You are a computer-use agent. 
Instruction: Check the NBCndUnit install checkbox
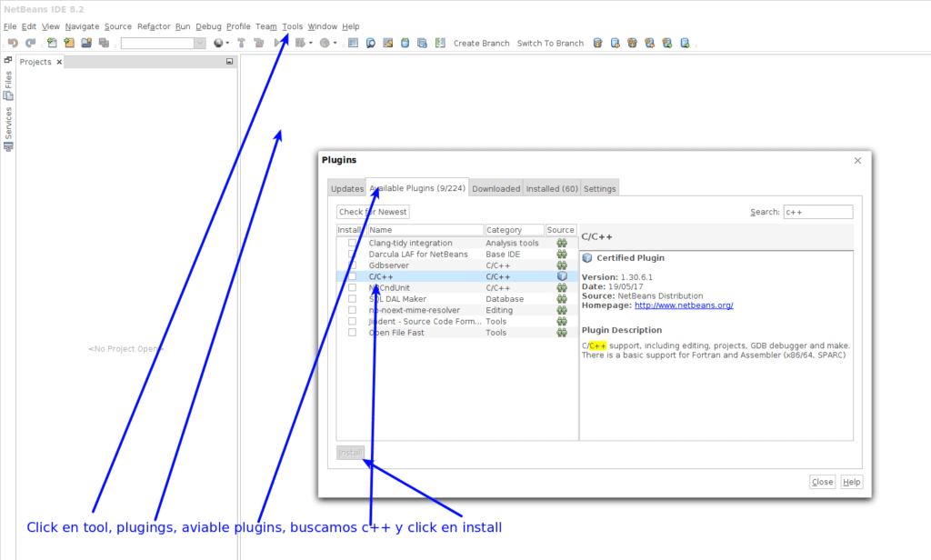click(x=352, y=287)
